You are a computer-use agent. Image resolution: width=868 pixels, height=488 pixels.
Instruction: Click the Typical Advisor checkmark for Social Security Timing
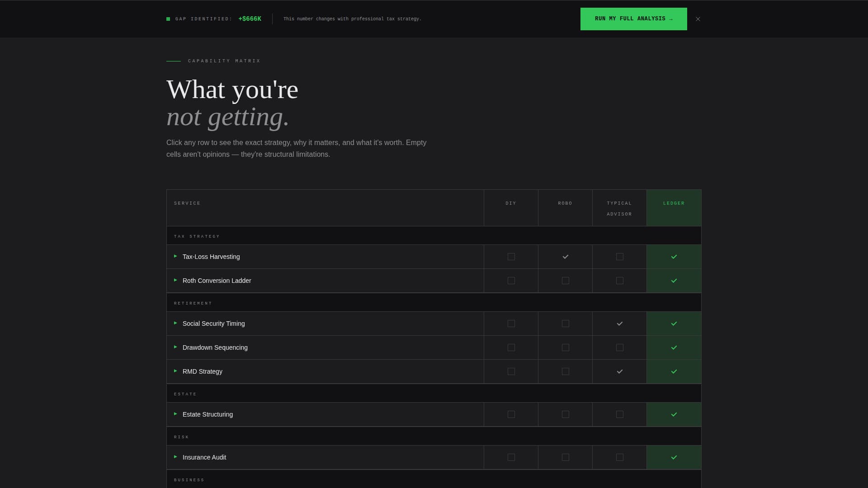(619, 324)
